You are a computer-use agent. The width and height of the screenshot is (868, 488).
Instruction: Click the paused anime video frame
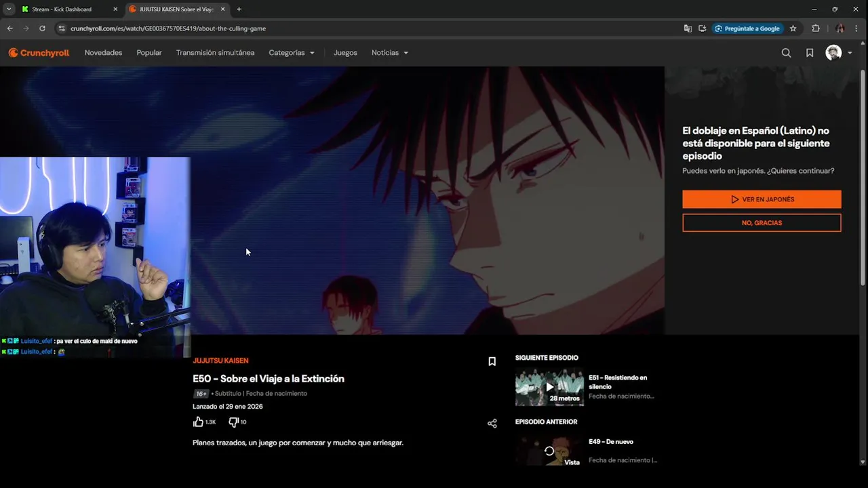pos(332,201)
